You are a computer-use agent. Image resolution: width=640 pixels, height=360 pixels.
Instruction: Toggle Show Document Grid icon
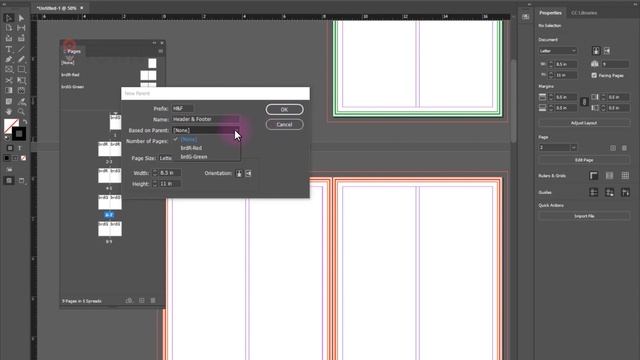tap(625, 176)
